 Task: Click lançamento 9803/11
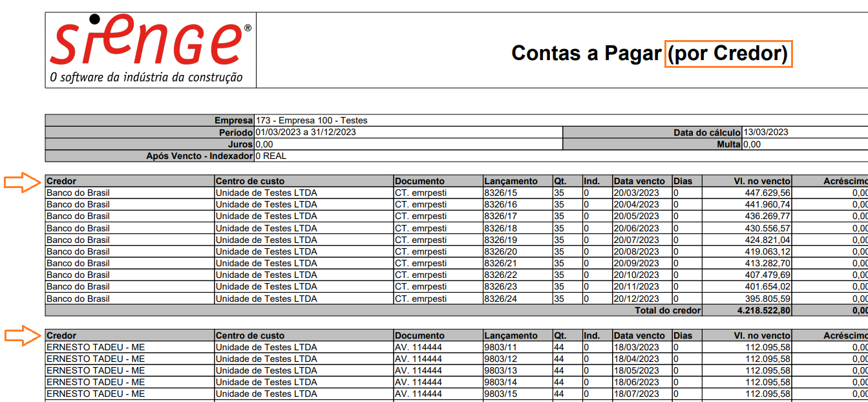pyautogui.click(x=501, y=347)
